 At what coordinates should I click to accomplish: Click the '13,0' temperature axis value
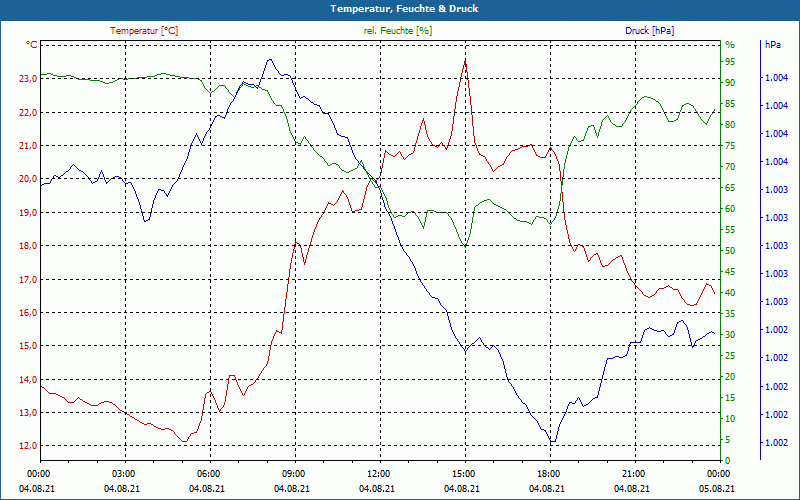(x=29, y=413)
